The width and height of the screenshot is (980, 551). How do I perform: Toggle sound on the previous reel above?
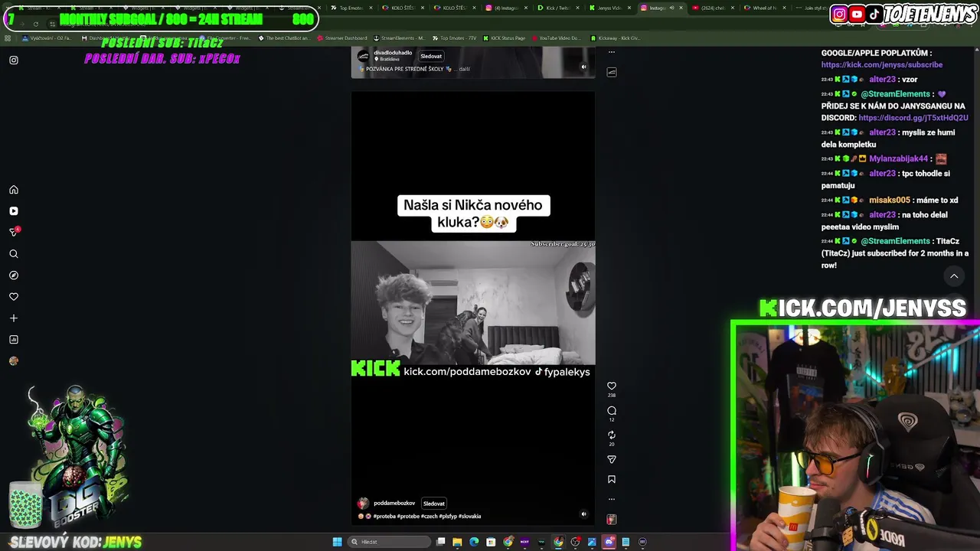point(583,67)
